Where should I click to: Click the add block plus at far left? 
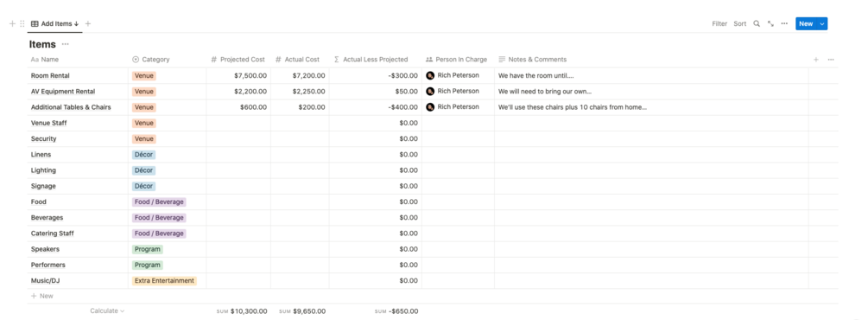tap(13, 24)
